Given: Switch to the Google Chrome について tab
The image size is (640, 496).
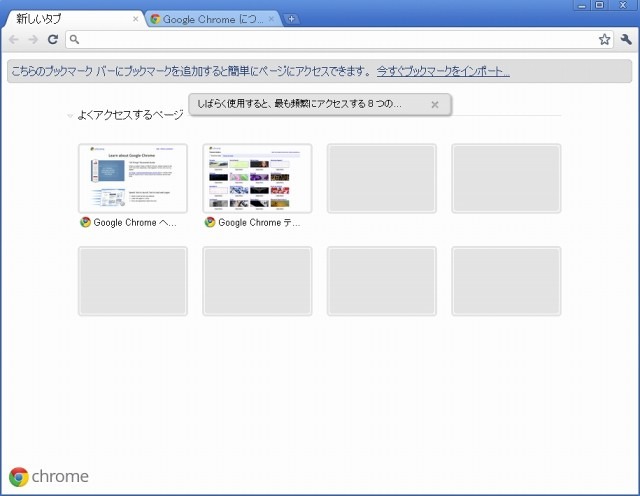Looking at the screenshot, I should pyautogui.click(x=213, y=19).
